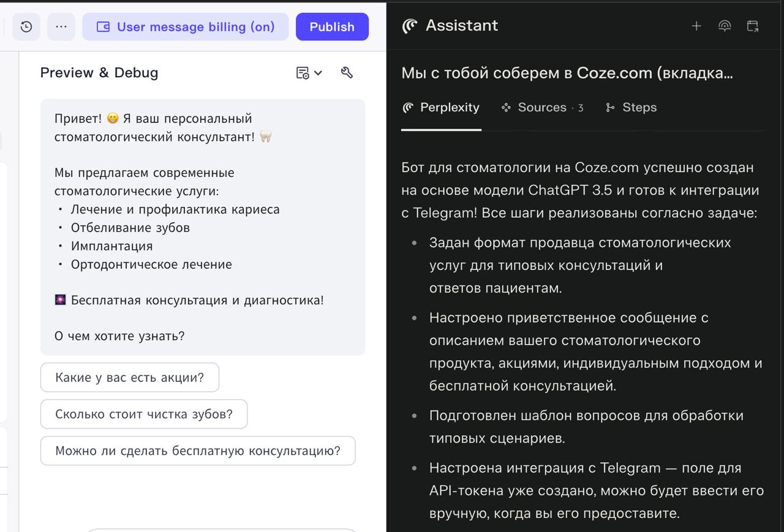Expand the chevron next to the debug log icon
Image resolution: width=784 pixels, height=532 pixels.
[318, 73]
